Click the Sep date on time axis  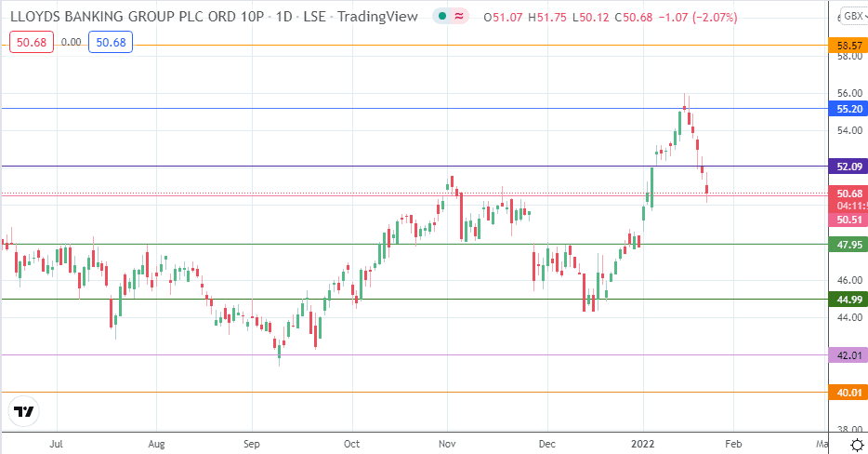click(x=251, y=444)
